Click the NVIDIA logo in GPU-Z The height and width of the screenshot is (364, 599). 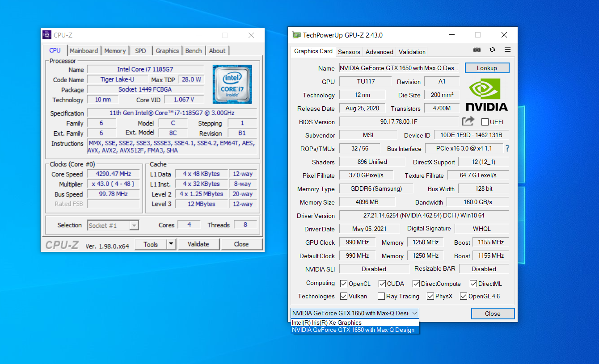point(487,95)
